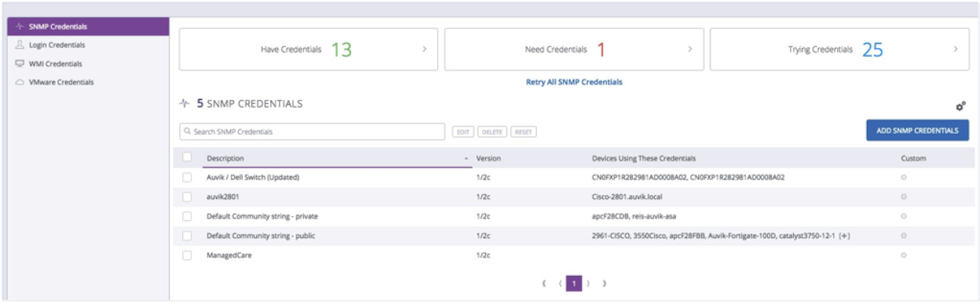Click chevron on Need Credentials card
The image size is (980, 305).
click(689, 50)
